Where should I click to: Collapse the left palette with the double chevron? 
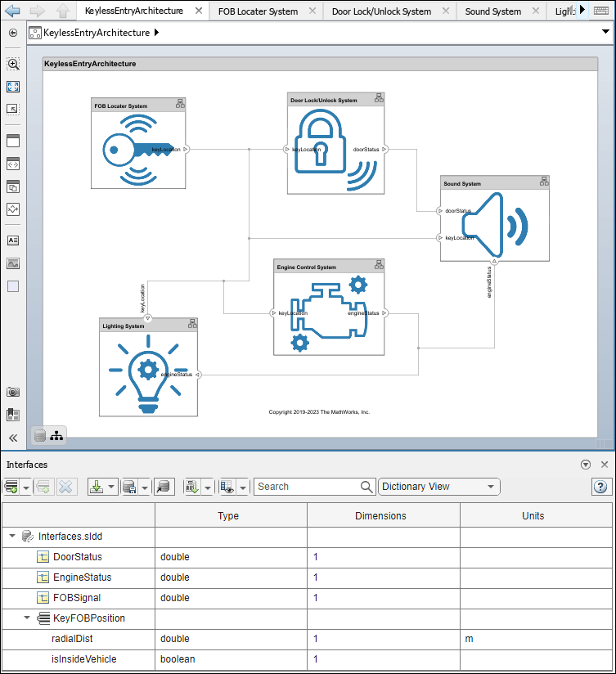click(13, 438)
